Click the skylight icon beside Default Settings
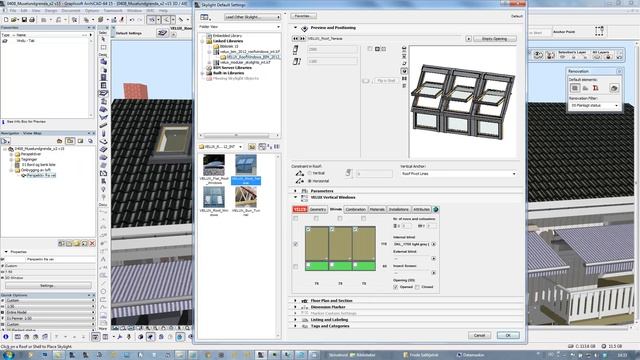The image size is (640, 360). (x=162, y=33)
